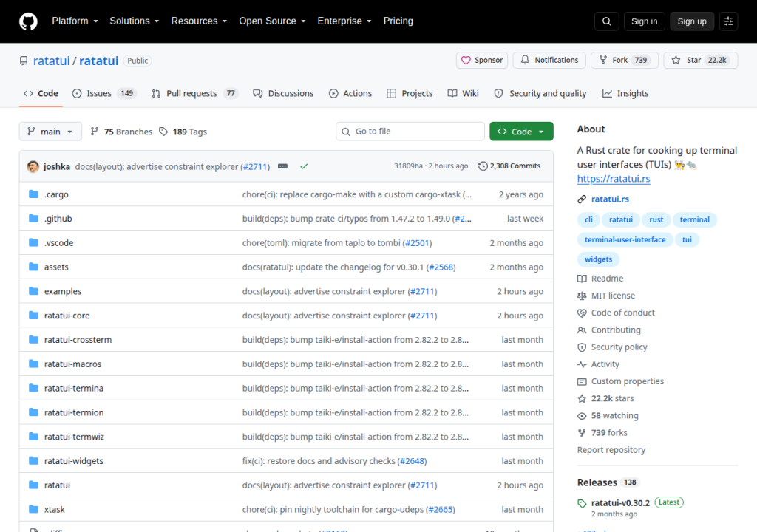Open the https://ratatui.rs description link
This screenshot has height=532, width=757.
coord(614,179)
